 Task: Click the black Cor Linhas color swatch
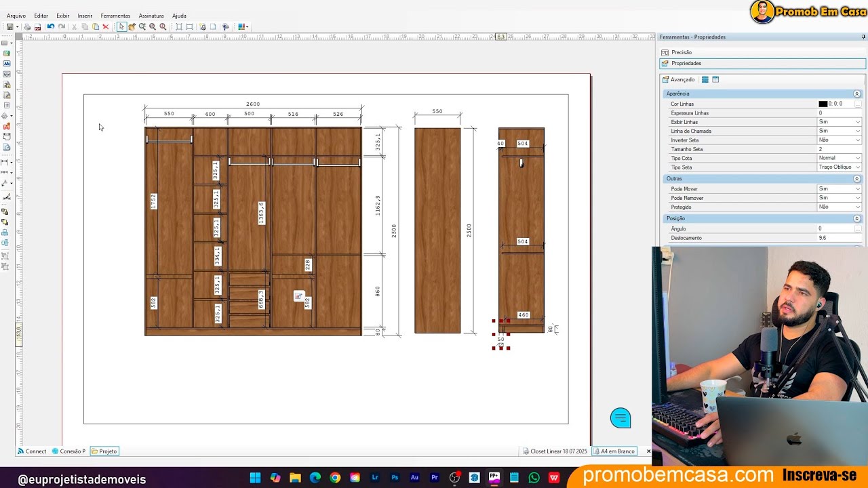point(823,104)
